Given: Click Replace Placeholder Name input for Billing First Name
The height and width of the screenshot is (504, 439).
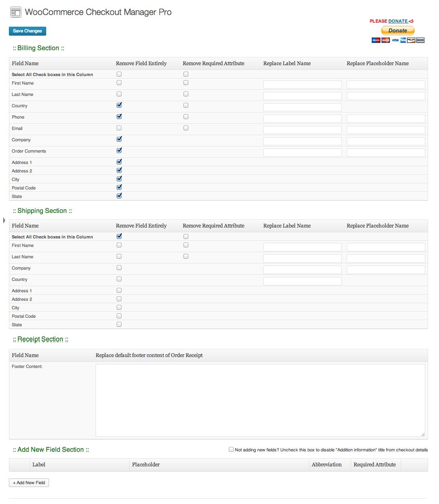Looking at the screenshot, I should 386,85.
